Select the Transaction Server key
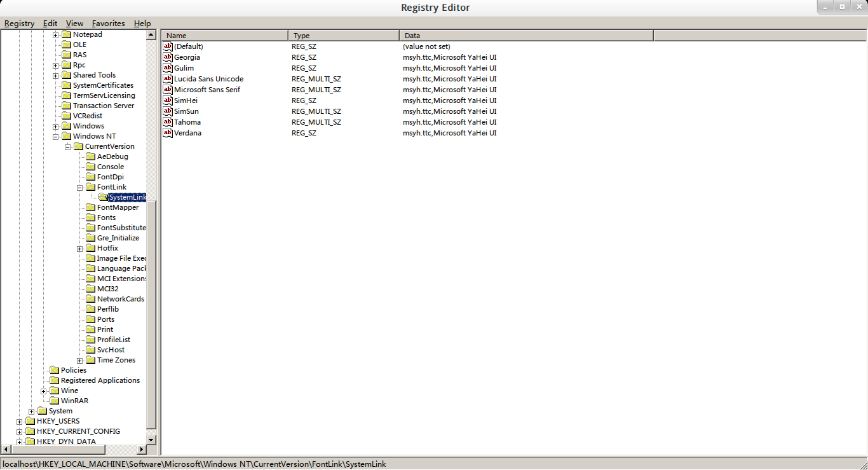This screenshot has height=470, width=868. [x=104, y=106]
